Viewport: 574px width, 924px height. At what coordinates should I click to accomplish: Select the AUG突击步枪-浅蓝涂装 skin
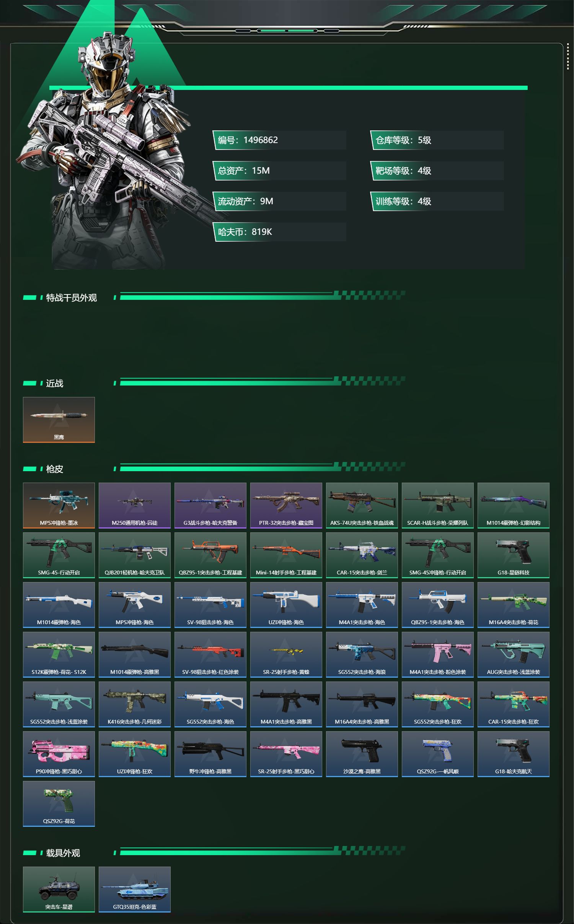point(514,654)
